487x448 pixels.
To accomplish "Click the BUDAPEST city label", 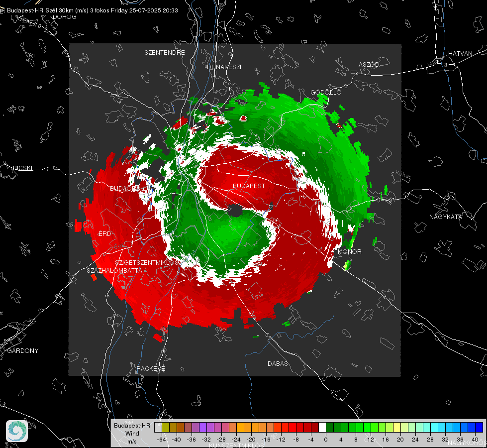I will click(x=249, y=186).
